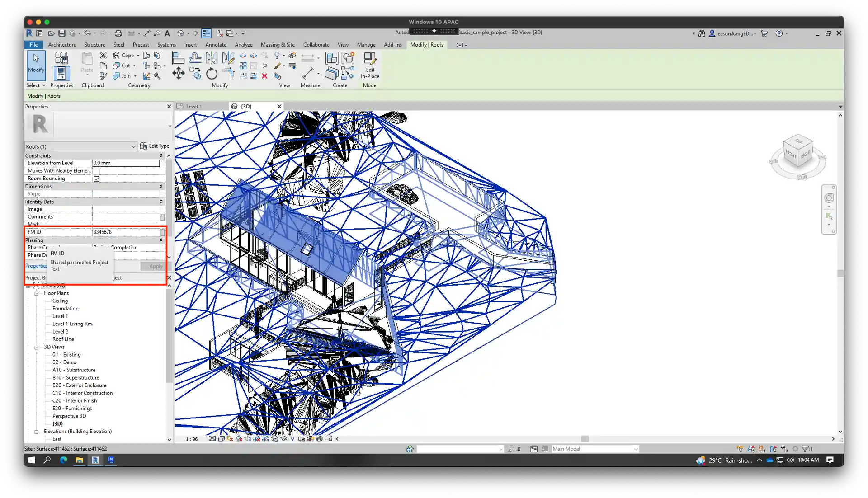Open the Roofs type selector dropdown
The image size is (868, 498).
(132, 146)
